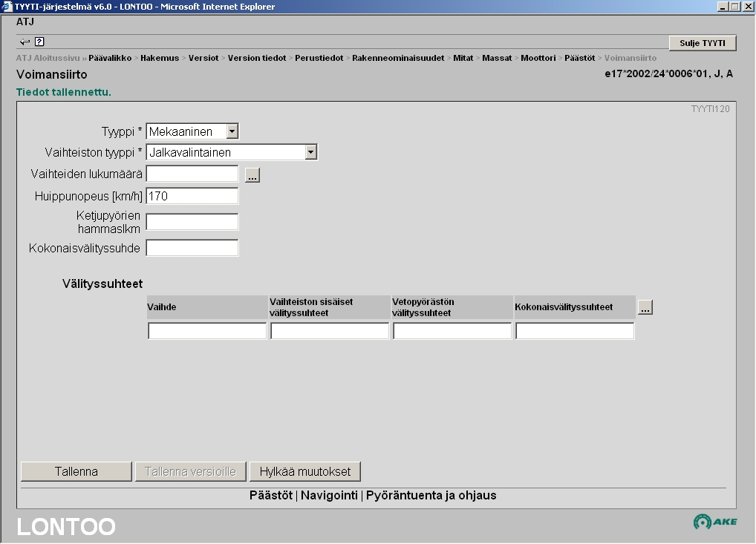Go to Versiot in the breadcrumb
This screenshot has height=544, width=756.
(203, 58)
